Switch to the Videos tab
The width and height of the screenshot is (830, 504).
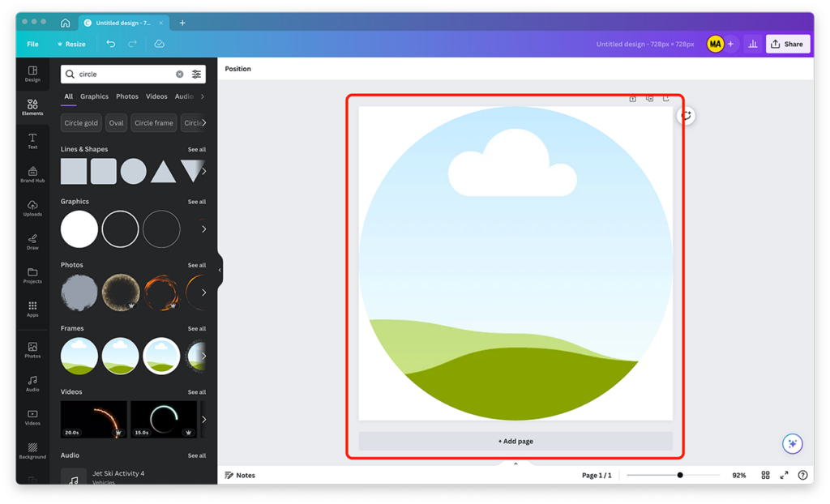156,96
